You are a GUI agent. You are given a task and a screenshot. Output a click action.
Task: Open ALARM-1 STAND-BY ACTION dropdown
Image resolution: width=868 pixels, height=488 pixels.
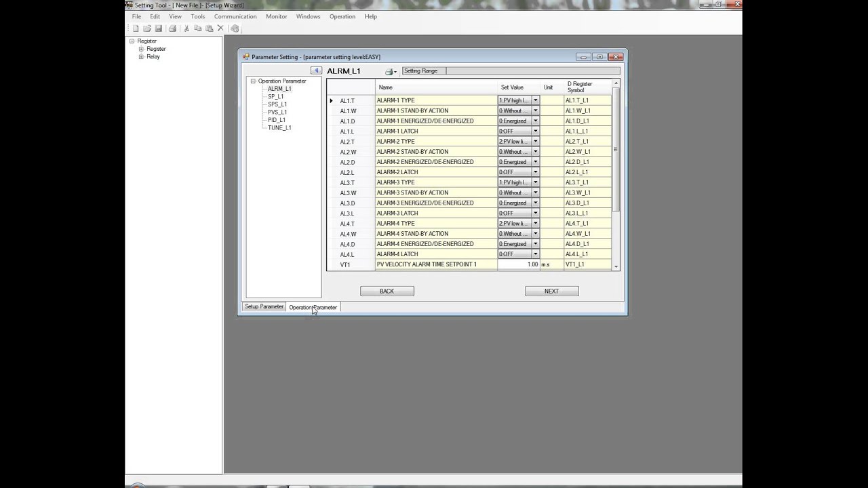(x=535, y=110)
